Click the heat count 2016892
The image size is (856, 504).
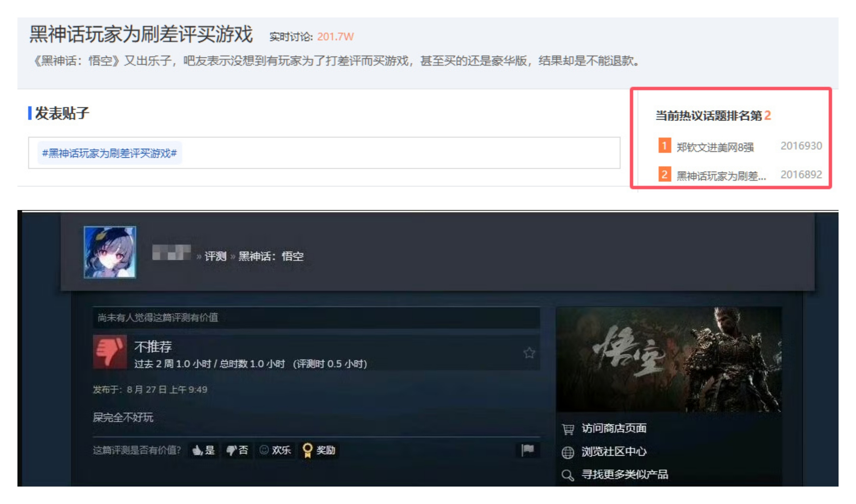(801, 175)
